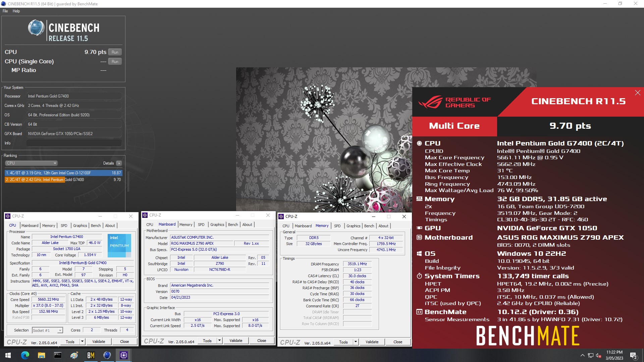Open the Help menu in Cinebench
This screenshot has width=644, height=362.
(16, 11)
